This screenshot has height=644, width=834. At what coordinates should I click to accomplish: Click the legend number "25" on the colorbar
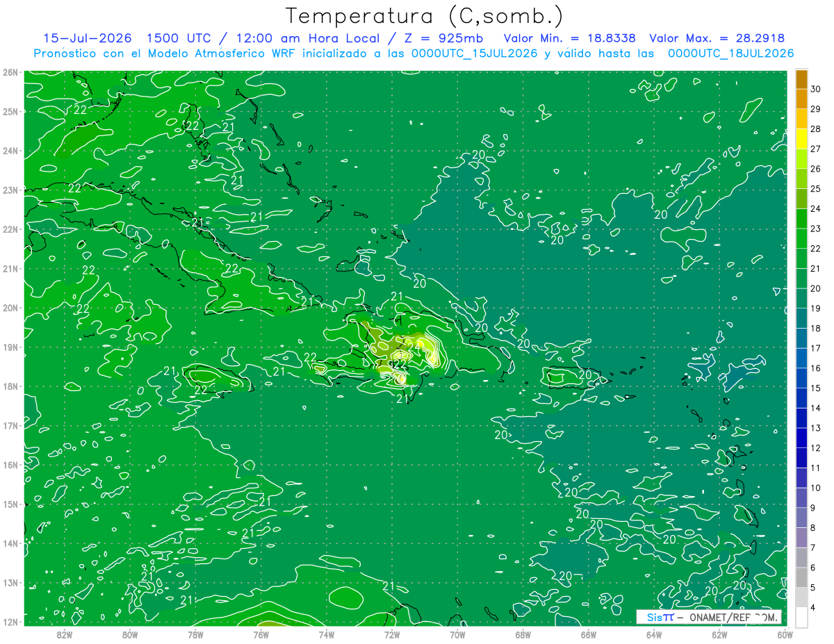(816, 188)
